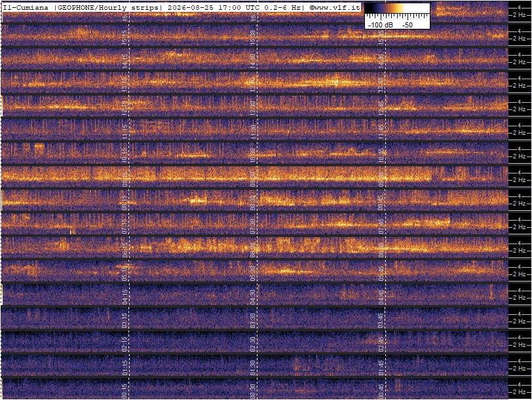Click the 12:45 time marker
The height and width of the screenshot is (400, 532).
pyautogui.click(x=381, y=108)
